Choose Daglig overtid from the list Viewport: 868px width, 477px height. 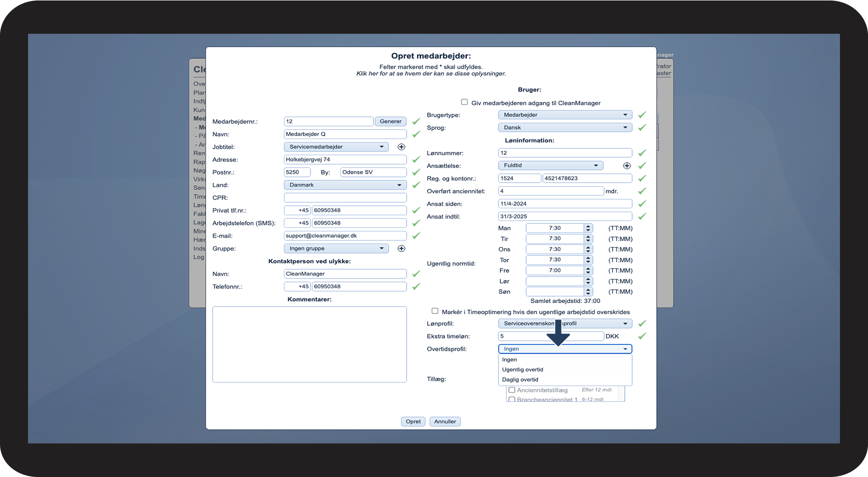point(565,380)
